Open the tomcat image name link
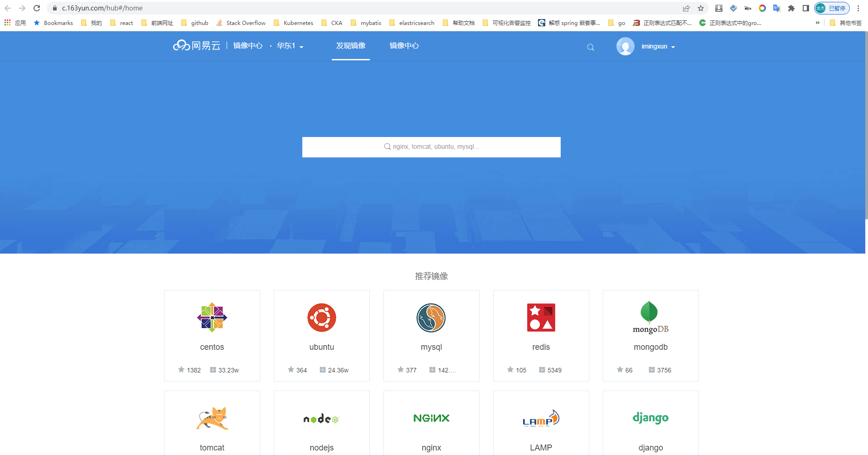Screen dimensions: 868x455 (212, 448)
